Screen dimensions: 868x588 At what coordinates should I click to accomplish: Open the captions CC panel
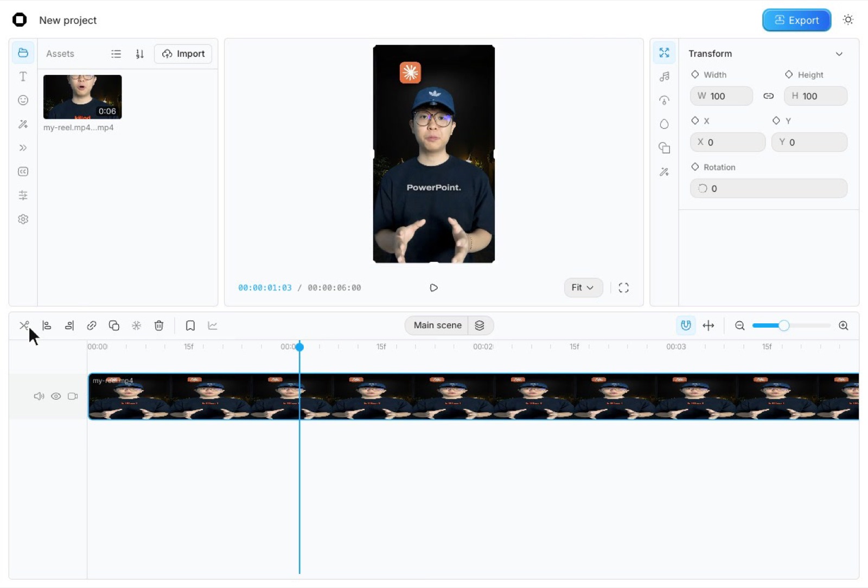tap(23, 171)
